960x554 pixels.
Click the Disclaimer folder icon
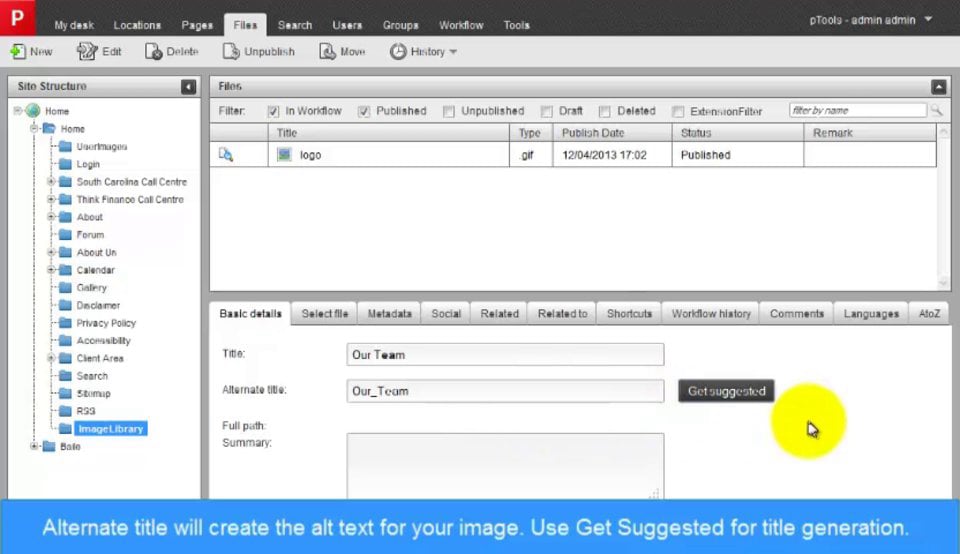[65, 305]
